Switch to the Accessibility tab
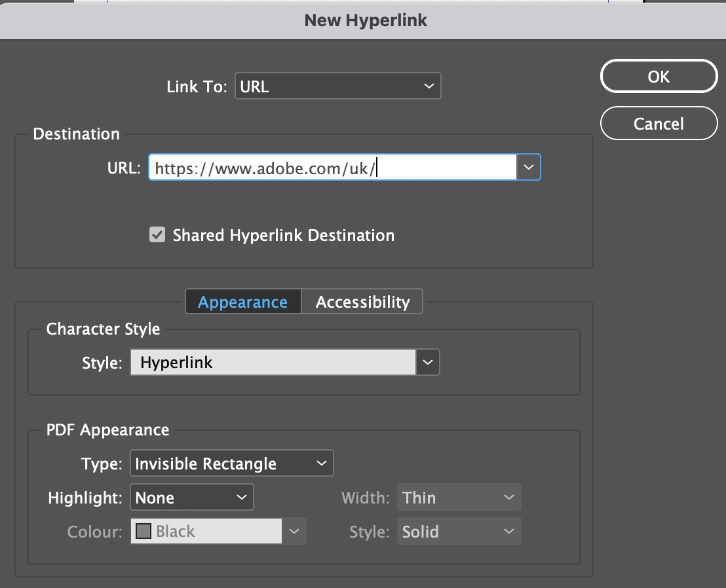The image size is (726, 588). coord(362,302)
